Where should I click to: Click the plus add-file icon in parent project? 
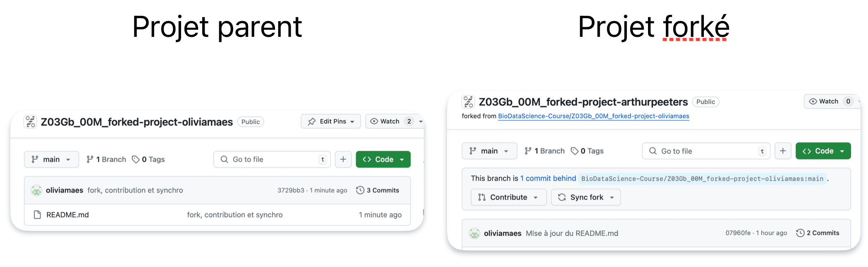[343, 159]
